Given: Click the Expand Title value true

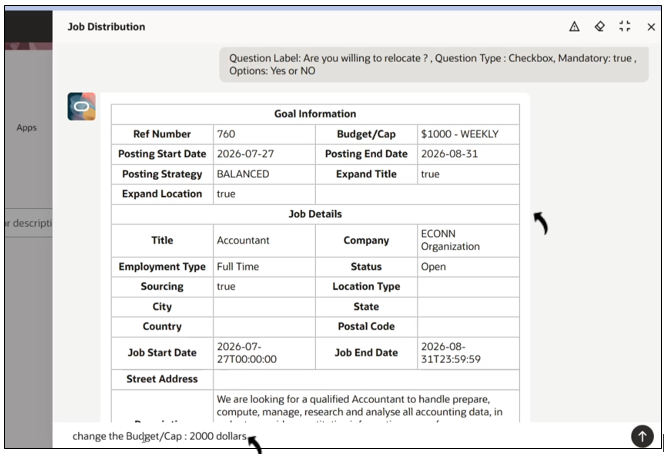Looking at the screenshot, I should [430, 174].
